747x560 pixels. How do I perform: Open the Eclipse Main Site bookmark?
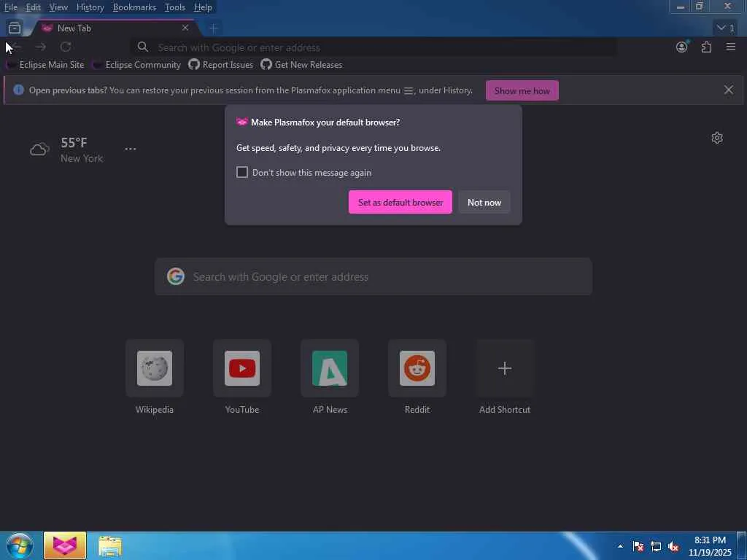click(46, 65)
